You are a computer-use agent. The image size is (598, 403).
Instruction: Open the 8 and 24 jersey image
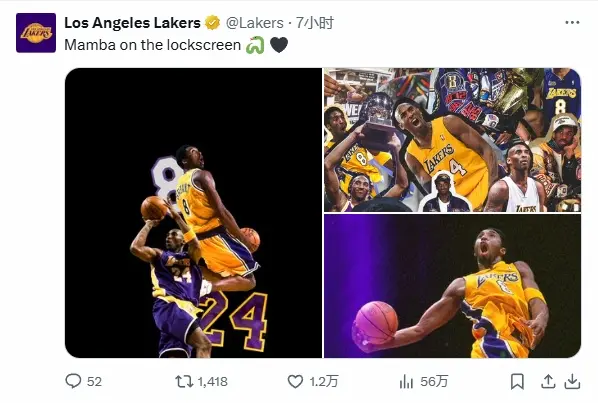[x=193, y=213]
